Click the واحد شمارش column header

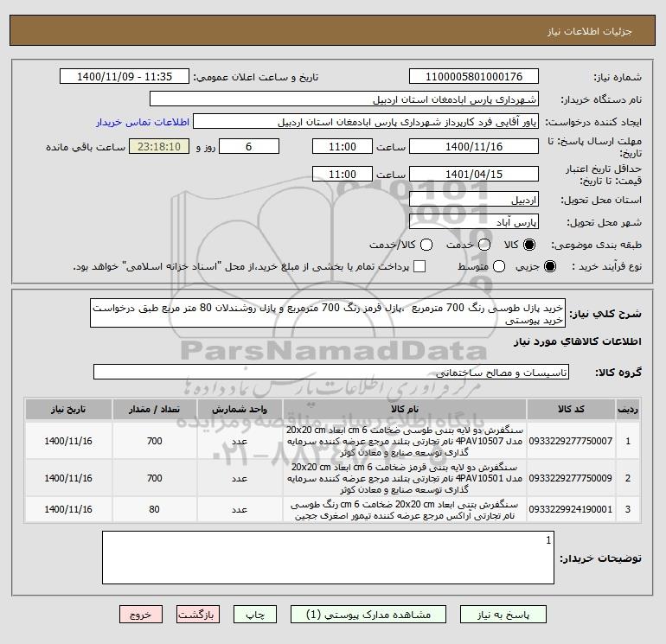click(x=240, y=409)
